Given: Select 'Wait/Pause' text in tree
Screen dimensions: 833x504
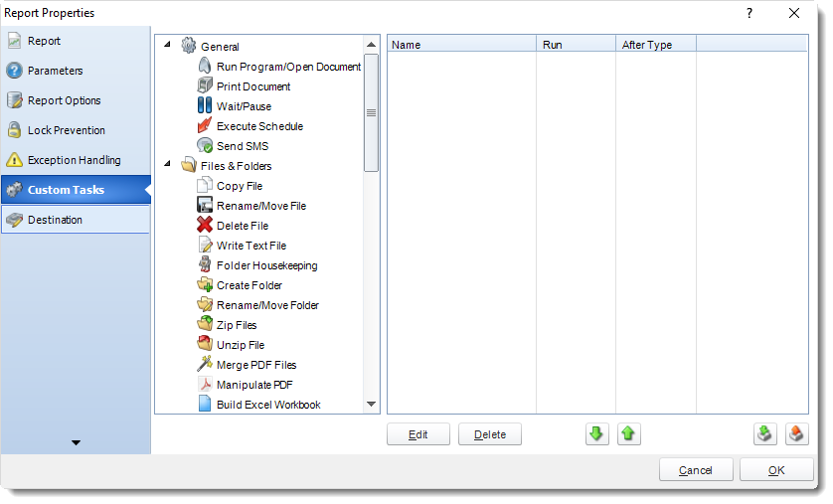Looking at the screenshot, I should point(244,106).
